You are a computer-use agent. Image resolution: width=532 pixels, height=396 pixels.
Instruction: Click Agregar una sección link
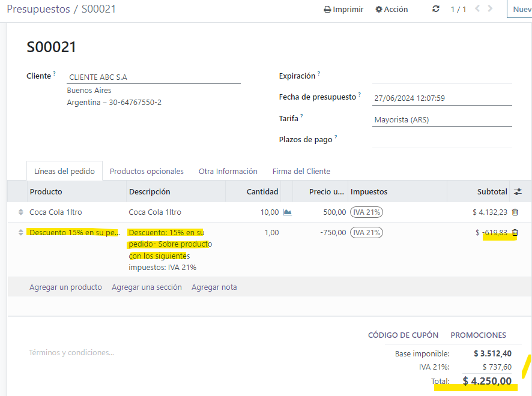point(147,287)
